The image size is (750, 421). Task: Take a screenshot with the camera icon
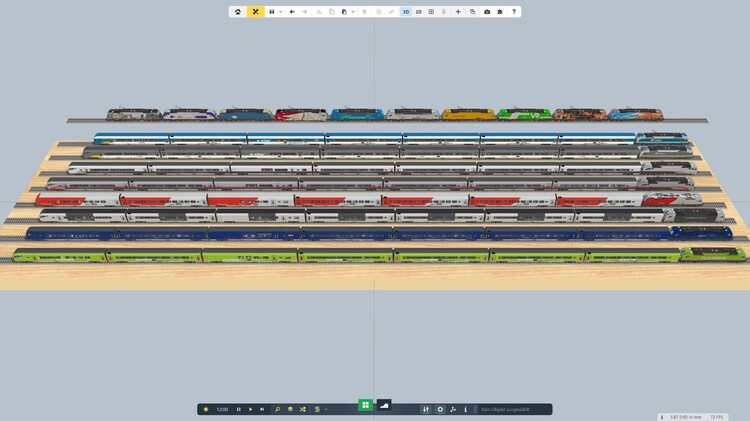point(487,11)
